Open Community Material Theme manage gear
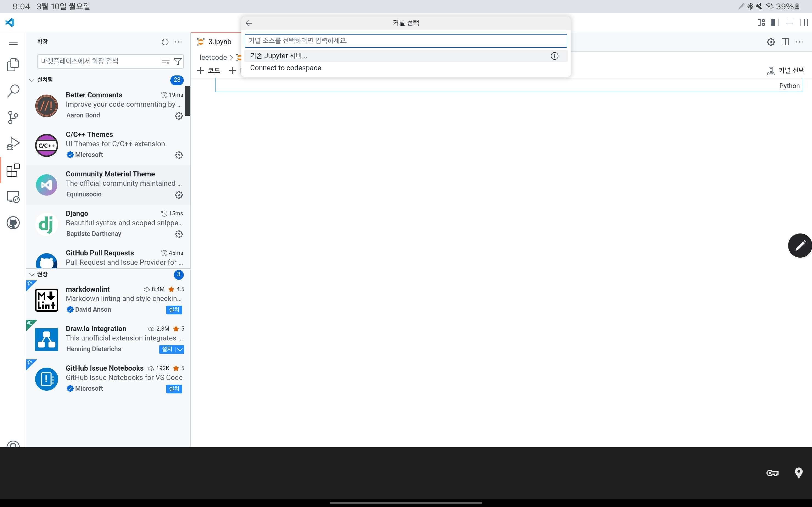The width and height of the screenshot is (812, 507). (179, 195)
